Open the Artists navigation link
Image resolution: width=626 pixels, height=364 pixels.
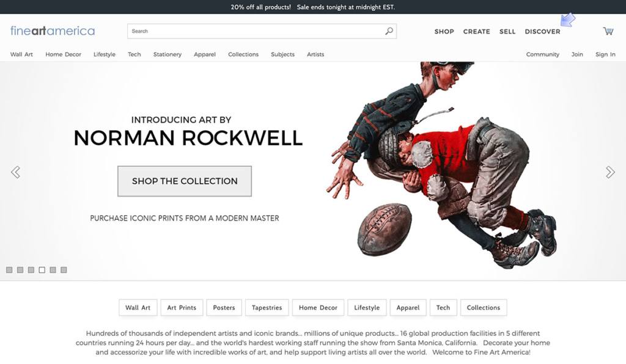(315, 54)
